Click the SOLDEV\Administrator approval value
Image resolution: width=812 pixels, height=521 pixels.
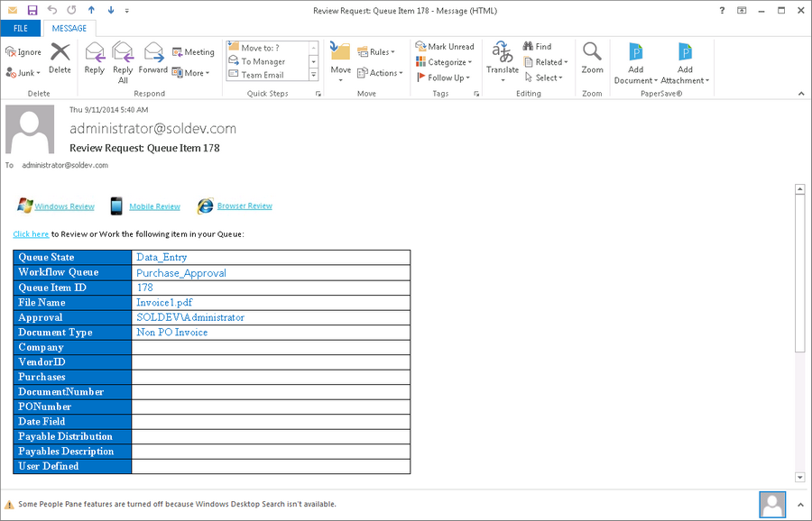tap(190, 317)
